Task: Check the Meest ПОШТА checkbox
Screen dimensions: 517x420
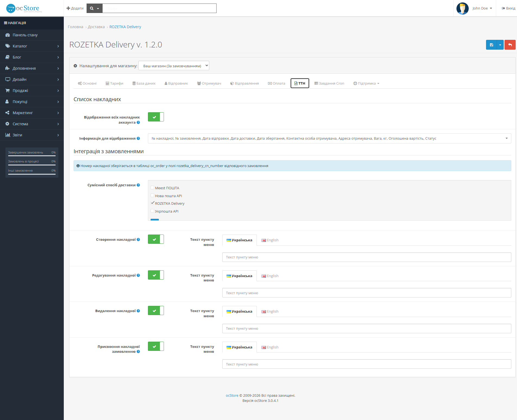Action: [x=153, y=188]
